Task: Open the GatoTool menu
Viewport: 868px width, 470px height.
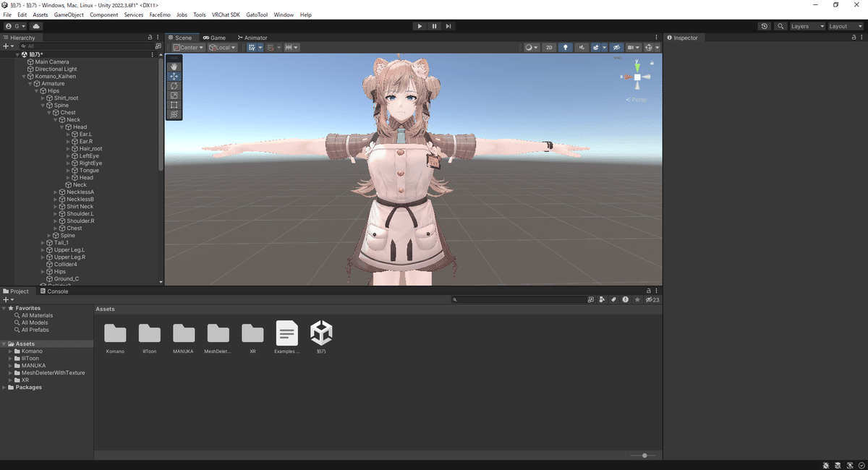Action: pos(258,14)
